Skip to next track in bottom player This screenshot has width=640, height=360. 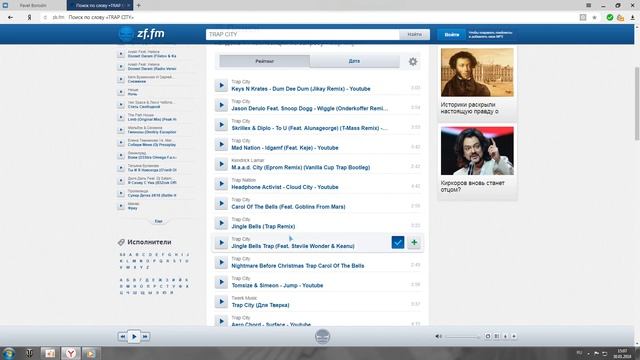145,336
